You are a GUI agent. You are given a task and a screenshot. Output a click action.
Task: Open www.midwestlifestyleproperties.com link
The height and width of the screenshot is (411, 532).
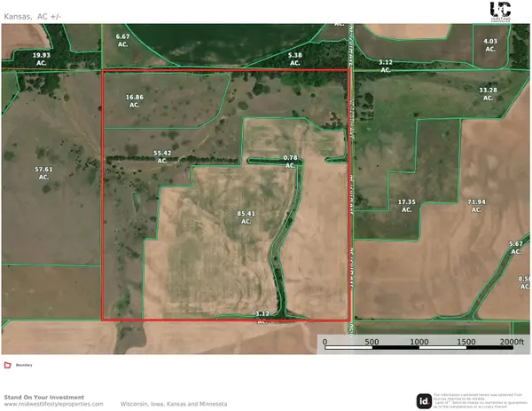tap(53, 404)
